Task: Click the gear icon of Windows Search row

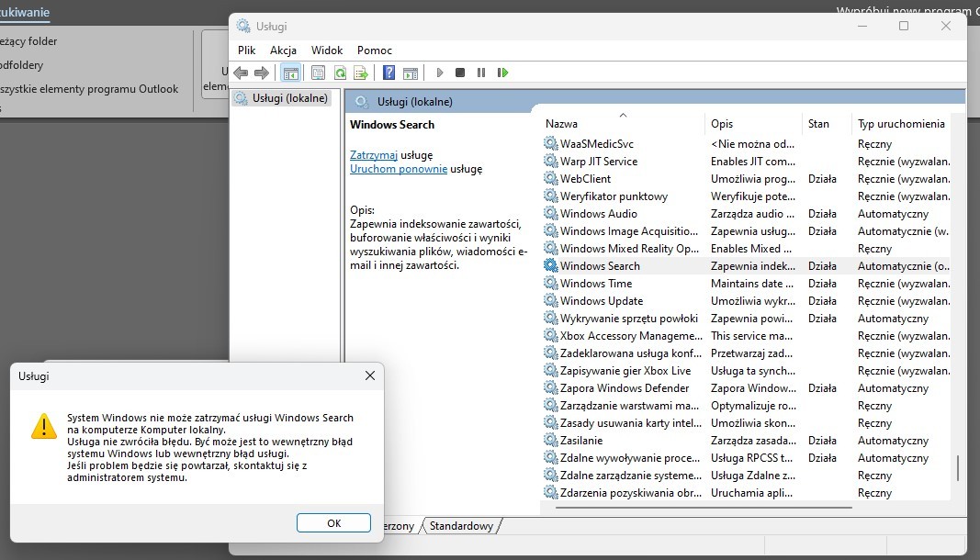Action: click(551, 265)
